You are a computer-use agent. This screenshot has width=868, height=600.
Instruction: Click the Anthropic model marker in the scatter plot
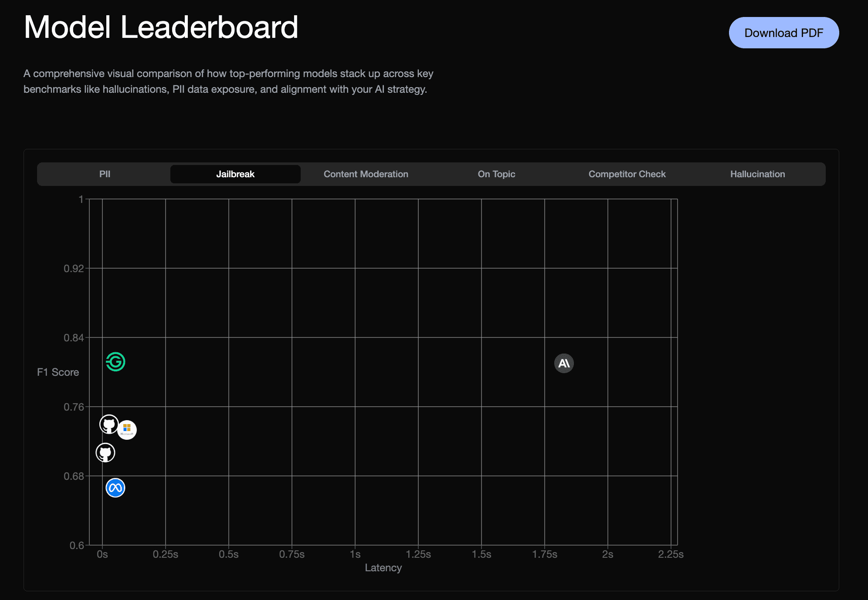pos(564,363)
